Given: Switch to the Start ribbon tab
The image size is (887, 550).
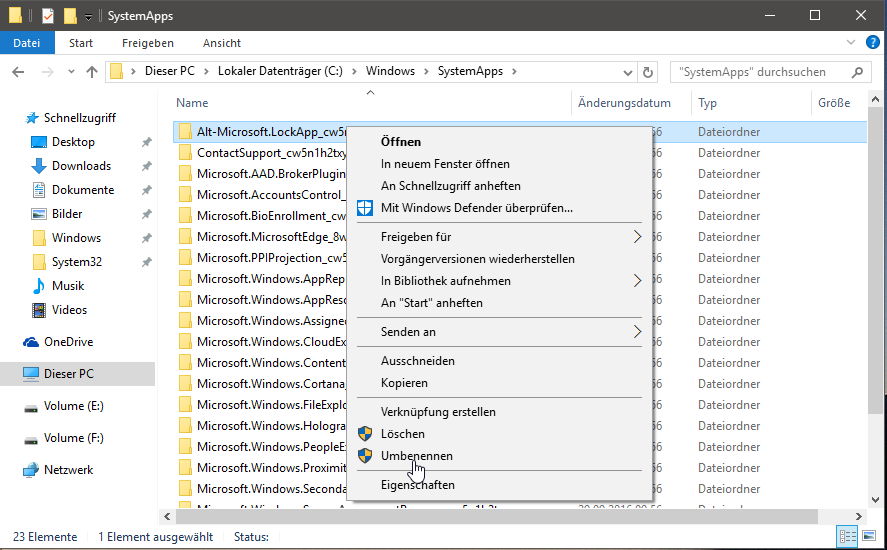Looking at the screenshot, I should click(x=81, y=42).
